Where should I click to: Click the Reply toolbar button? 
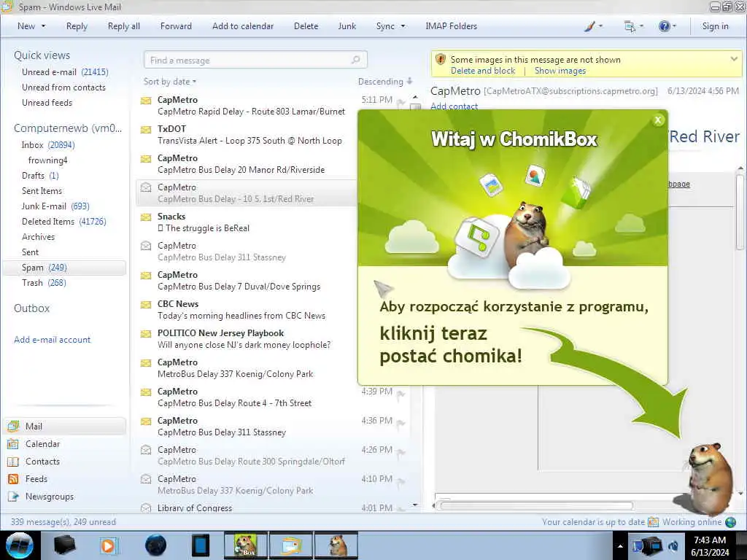pos(77,26)
